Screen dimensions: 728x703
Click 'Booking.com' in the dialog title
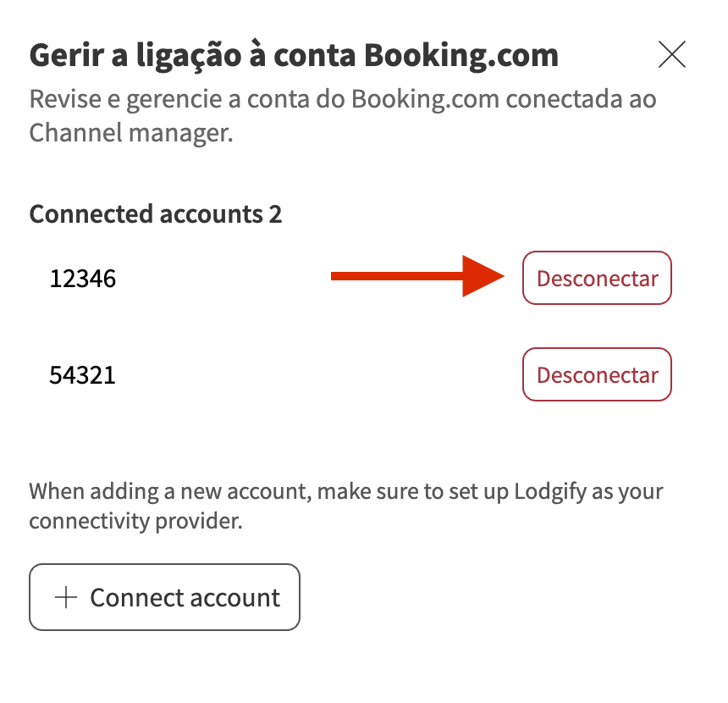coord(461,56)
